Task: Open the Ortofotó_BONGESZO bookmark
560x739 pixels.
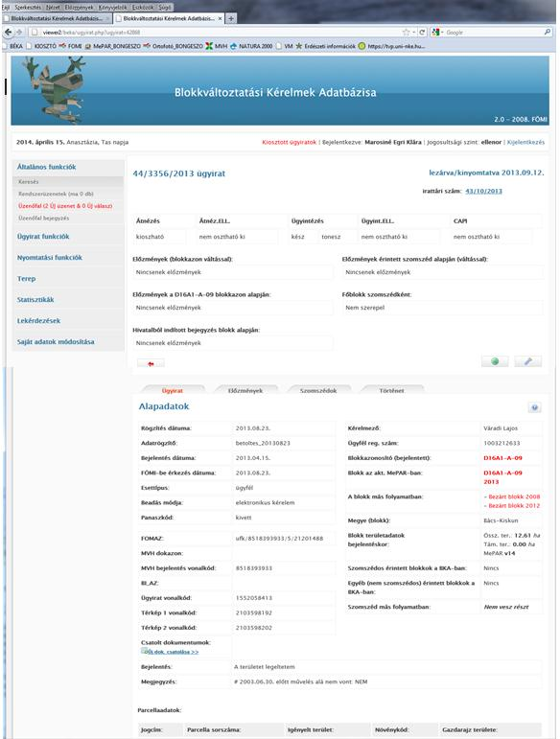Action: pyautogui.click(x=173, y=46)
